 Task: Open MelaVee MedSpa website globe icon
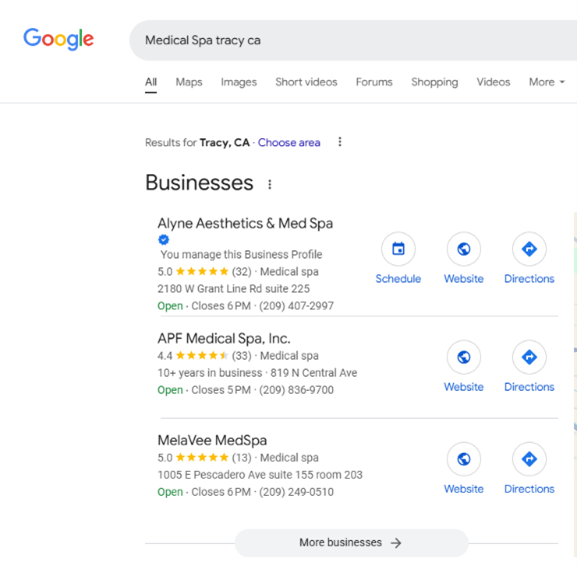pos(464,459)
